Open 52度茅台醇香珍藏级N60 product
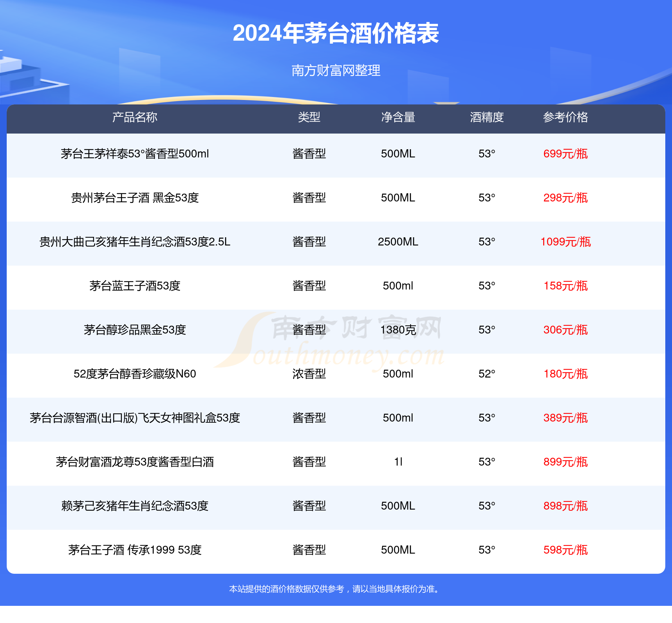Screen dimensions: 672x623 135,374
